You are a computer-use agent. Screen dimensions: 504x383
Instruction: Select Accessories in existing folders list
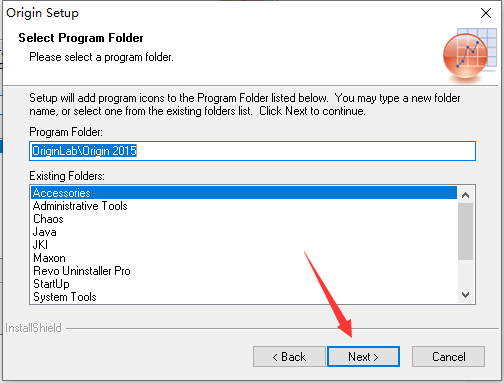244,193
